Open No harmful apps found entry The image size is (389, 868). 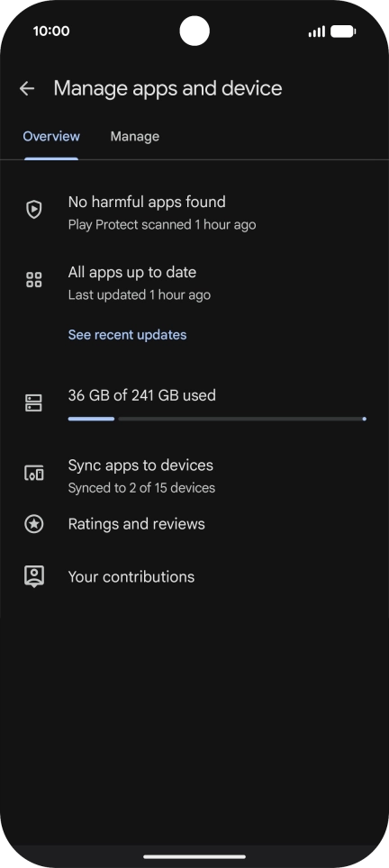[x=194, y=212]
